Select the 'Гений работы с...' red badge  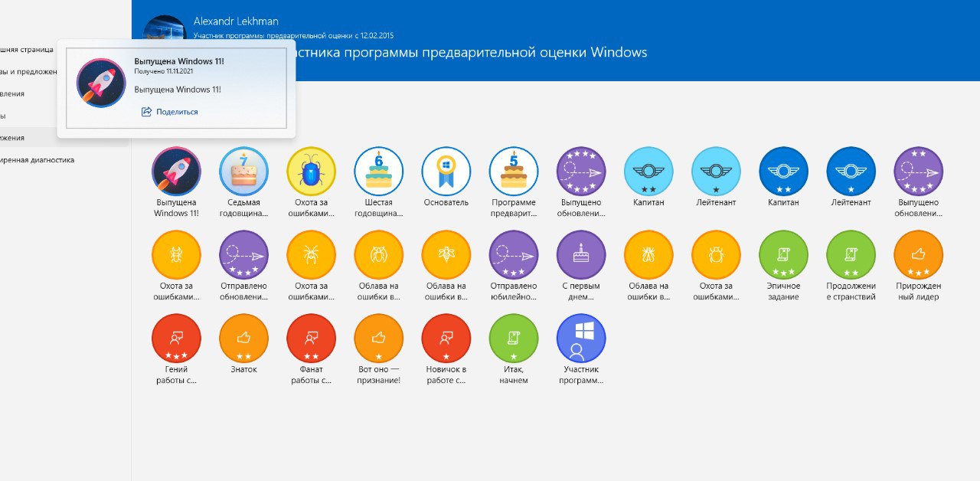[x=176, y=339]
